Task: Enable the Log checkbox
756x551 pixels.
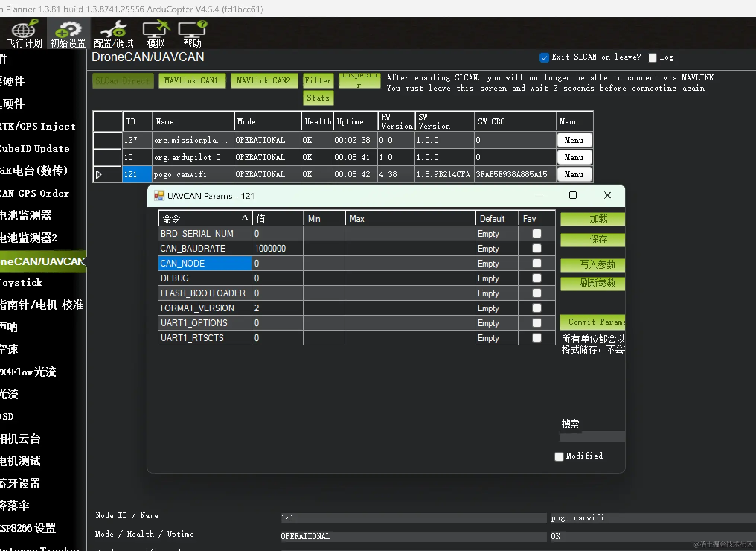Action: tap(652, 57)
